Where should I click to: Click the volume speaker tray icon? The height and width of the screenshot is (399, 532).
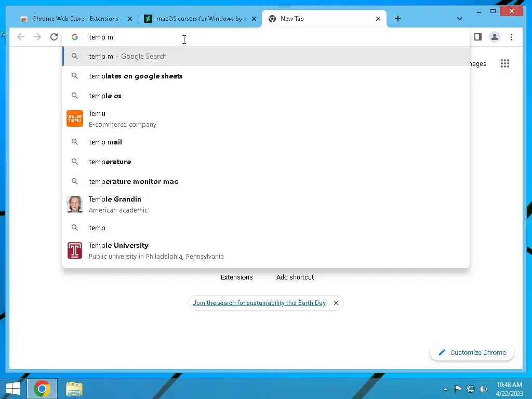point(483,389)
